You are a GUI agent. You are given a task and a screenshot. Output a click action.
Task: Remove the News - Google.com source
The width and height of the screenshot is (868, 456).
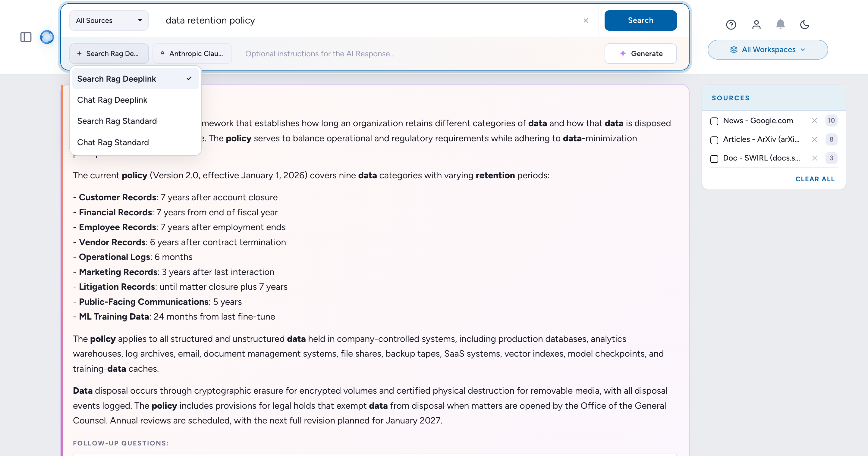814,120
